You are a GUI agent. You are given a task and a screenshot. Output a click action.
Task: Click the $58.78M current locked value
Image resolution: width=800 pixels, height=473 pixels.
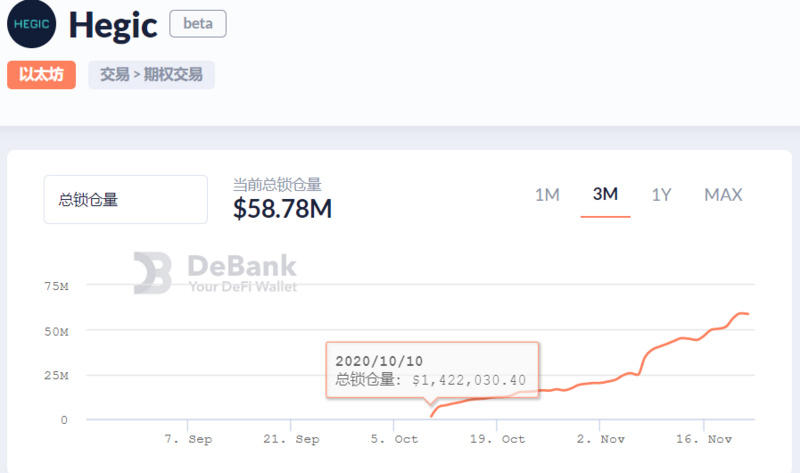(x=282, y=209)
